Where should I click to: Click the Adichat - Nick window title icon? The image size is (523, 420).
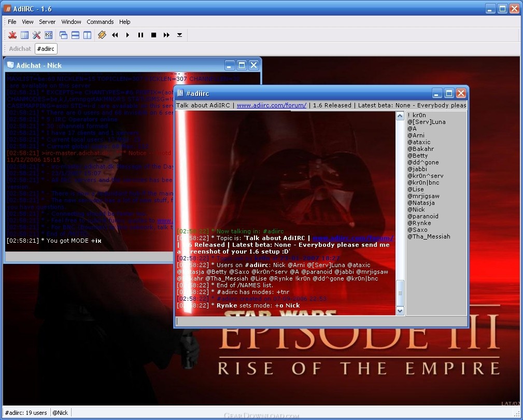coord(11,65)
